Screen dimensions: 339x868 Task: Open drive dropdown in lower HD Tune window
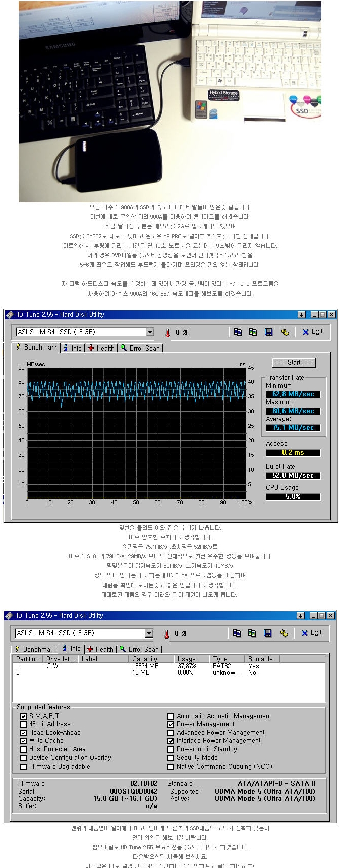(149, 633)
